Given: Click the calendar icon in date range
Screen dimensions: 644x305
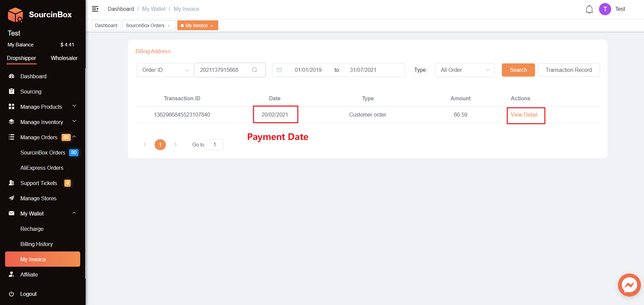Looking at the screenshot, I should (279, 70).
